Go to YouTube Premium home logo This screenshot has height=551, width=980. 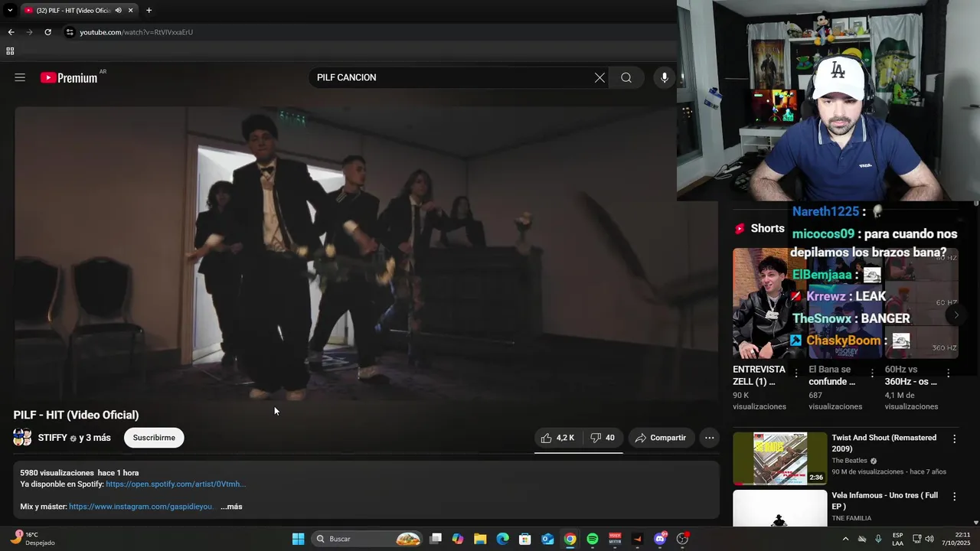click(69, 77)
